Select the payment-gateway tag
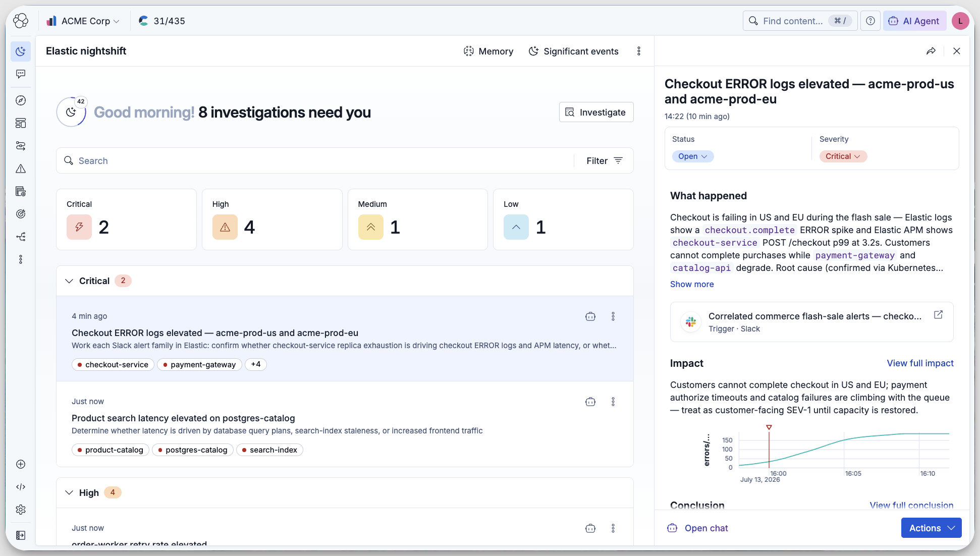The width and height of the screenshot is (980, 556). [199, 364]
